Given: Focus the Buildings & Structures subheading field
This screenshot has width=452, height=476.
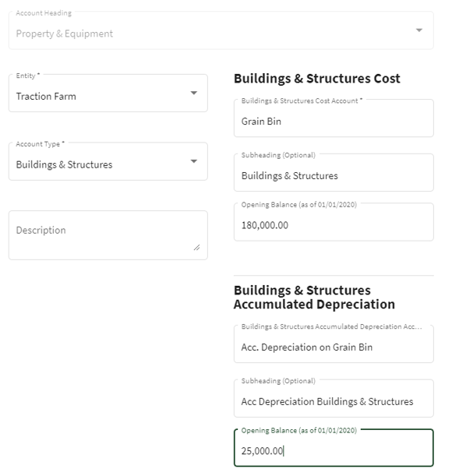Looking at the screenshot, I should click(334, 173).
